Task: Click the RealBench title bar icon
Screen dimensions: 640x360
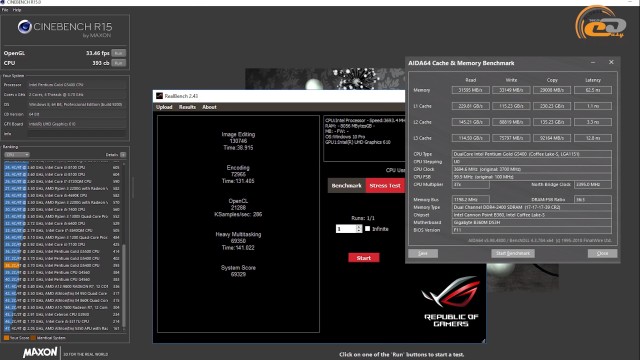Action: (x=159, y=96)
